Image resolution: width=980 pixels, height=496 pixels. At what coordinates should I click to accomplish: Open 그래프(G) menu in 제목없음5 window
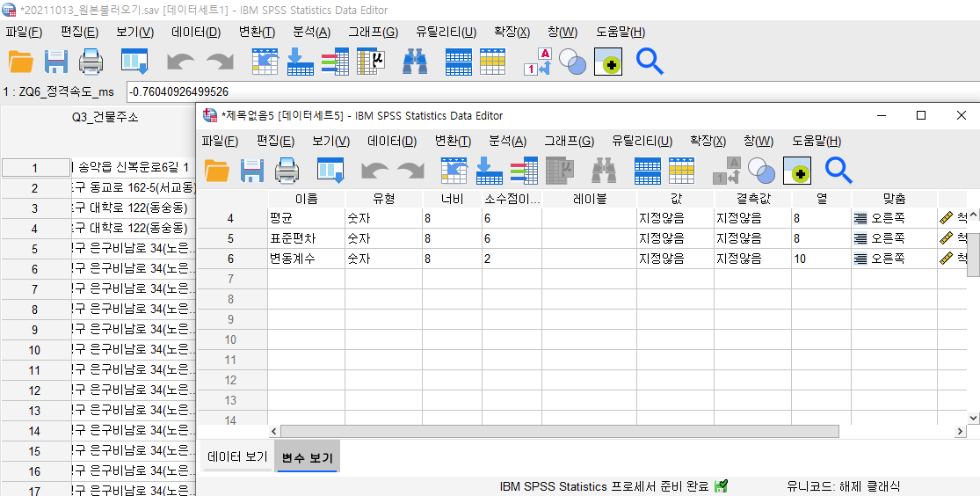pos(569,141)
